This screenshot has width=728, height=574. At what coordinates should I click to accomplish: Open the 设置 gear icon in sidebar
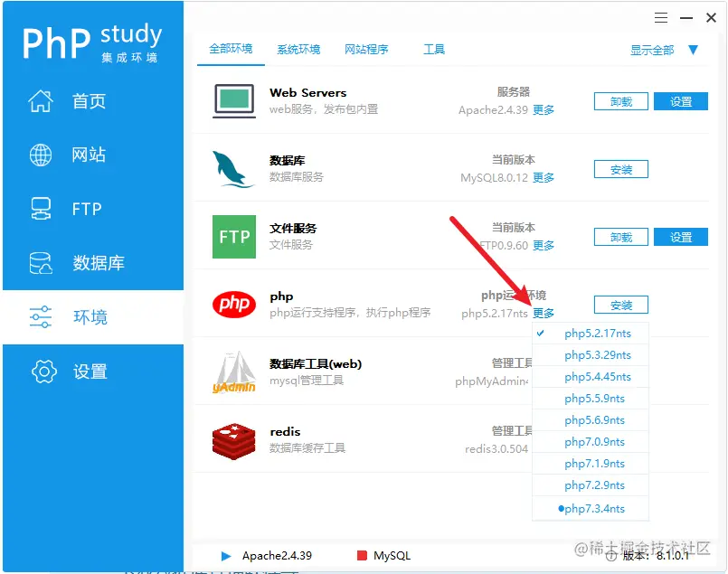click(44, 372)
